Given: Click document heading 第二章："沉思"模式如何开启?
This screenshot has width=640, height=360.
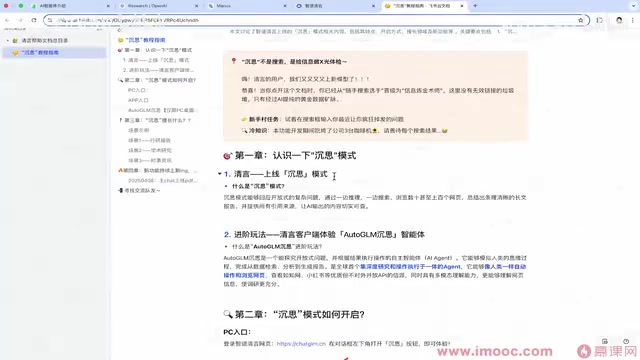Looking at the screenshot, I should [300, 314].
